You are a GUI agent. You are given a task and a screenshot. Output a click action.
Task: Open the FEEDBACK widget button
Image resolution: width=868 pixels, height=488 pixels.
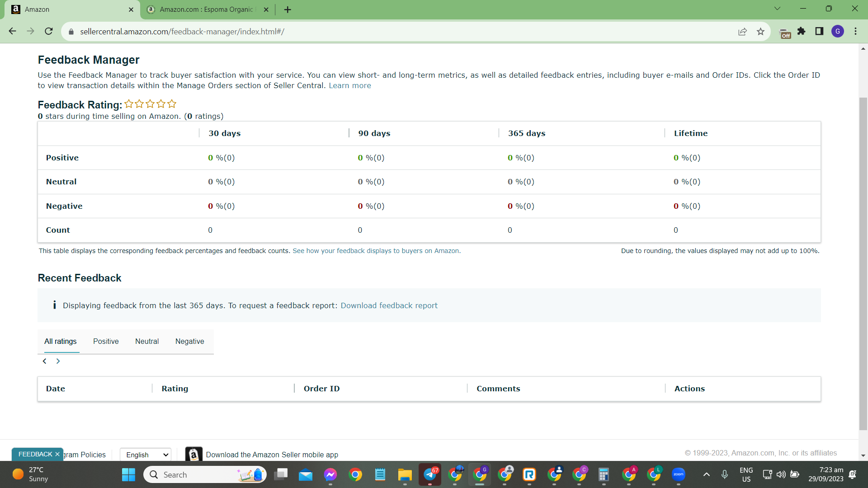(x=35, y=454)
